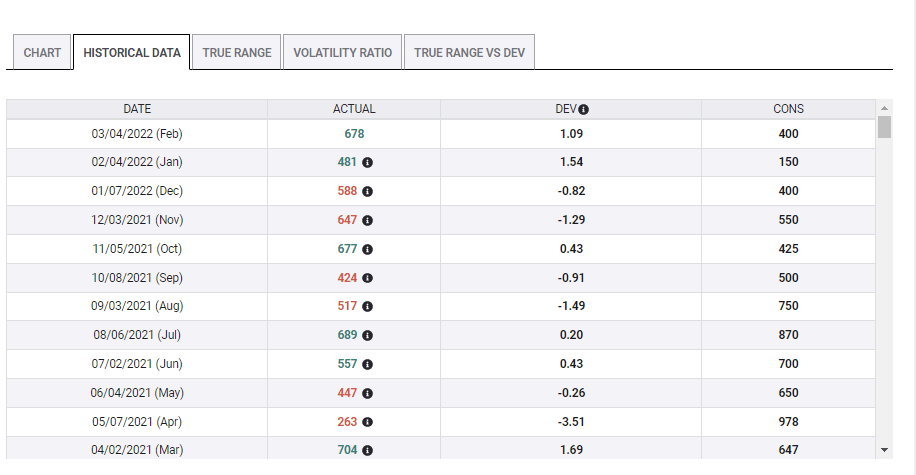The image size is (916, 475).
Task: Click info icon beside 647 November actual
Action: click(367, 220)
